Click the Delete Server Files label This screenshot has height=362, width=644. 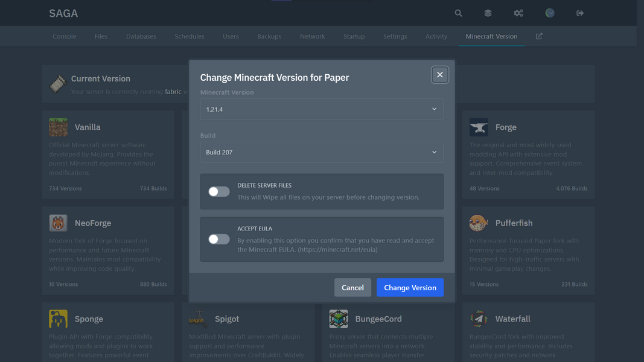264,185
